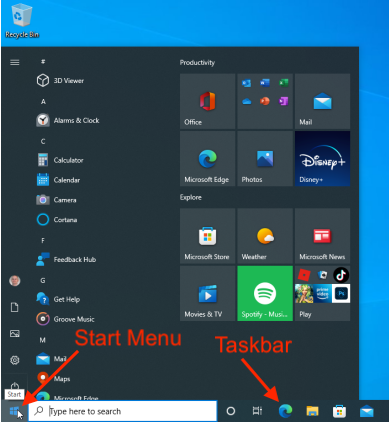Click the Productivity group heading
Screen dimensions: 389x423
[197, 63]
